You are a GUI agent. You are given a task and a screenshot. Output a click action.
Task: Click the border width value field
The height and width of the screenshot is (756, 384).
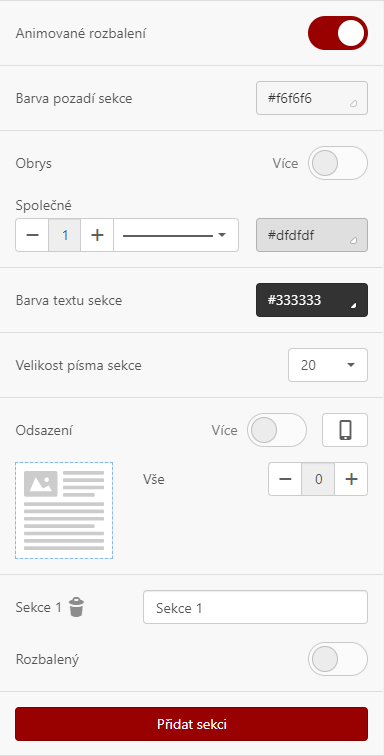(x=65, y=235)
